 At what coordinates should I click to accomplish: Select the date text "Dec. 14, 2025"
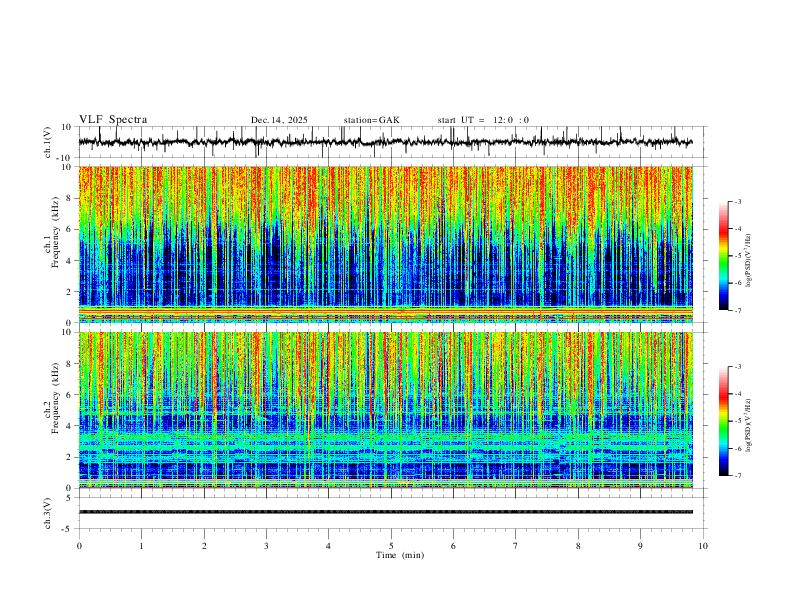(279, 120)
